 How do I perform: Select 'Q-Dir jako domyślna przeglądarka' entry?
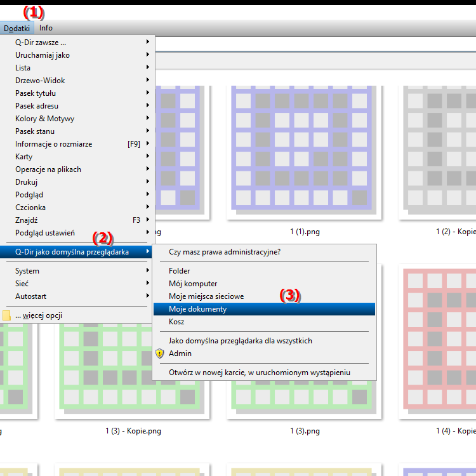(76, 252)
